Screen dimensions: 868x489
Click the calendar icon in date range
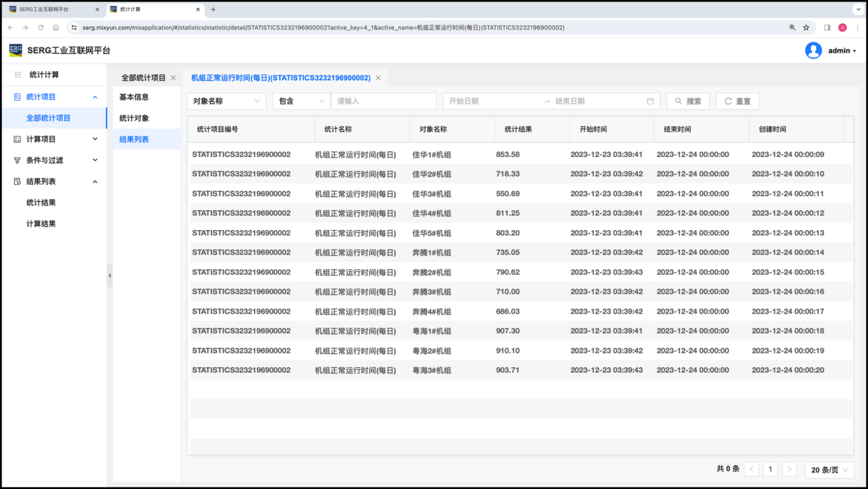[650, 101]
